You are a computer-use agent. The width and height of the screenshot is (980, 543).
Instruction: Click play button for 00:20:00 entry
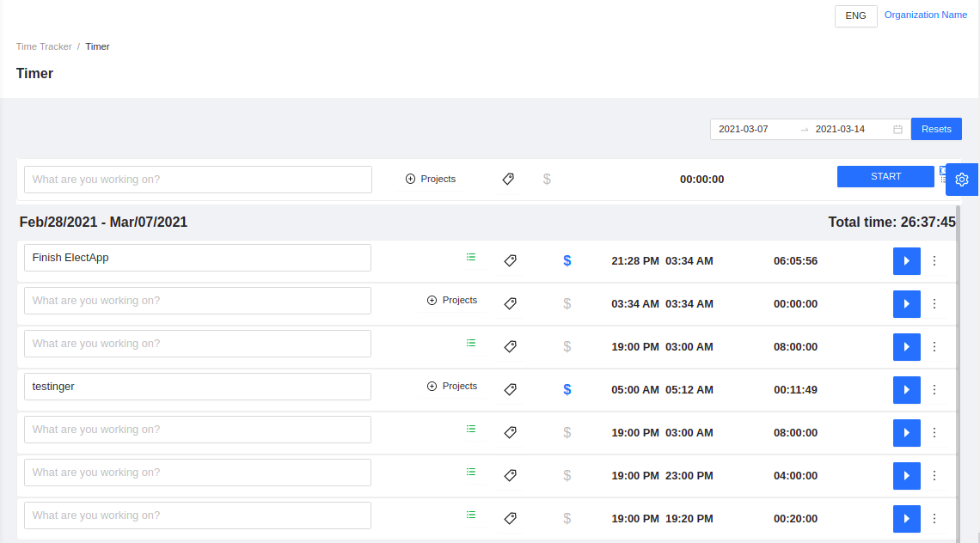(x=906, y=519)
